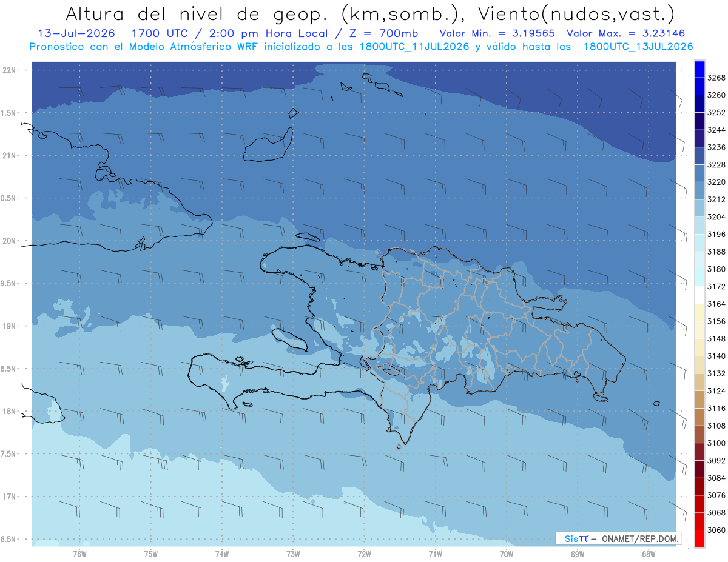The height and width of the screenshot is (562, 728).
Task: Click the '74W' longitude axis label
Action: coord(222,554)
